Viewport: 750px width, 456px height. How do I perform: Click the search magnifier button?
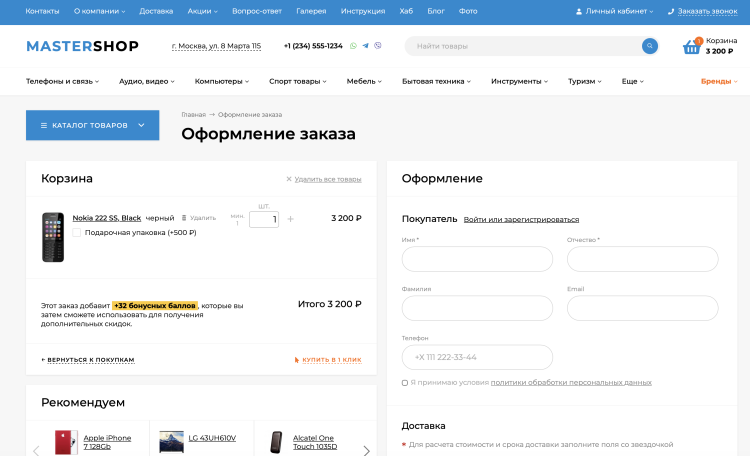click(x=650, y=46)
